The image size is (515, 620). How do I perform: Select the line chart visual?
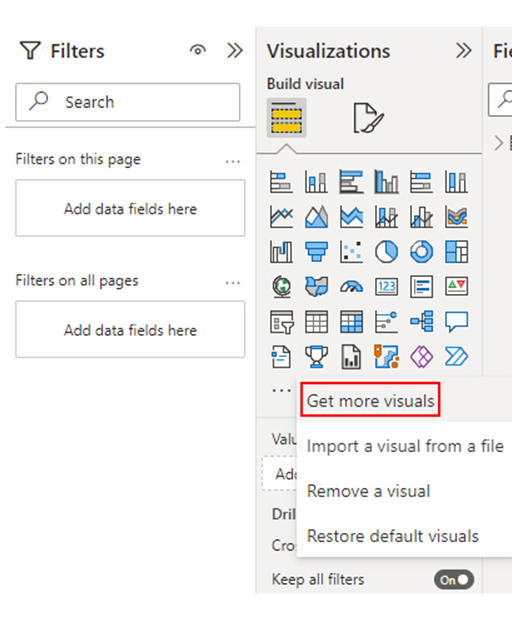pyautogui.click(x=281, y=217)
